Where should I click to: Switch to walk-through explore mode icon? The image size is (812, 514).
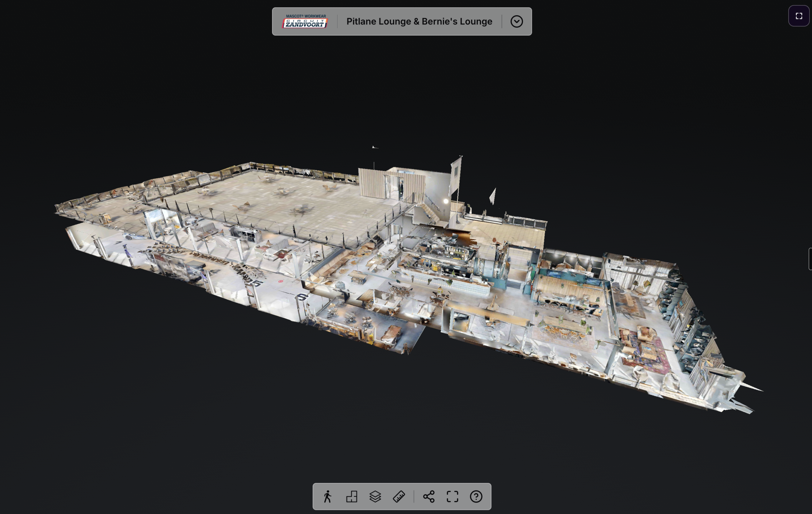point(327,497)
